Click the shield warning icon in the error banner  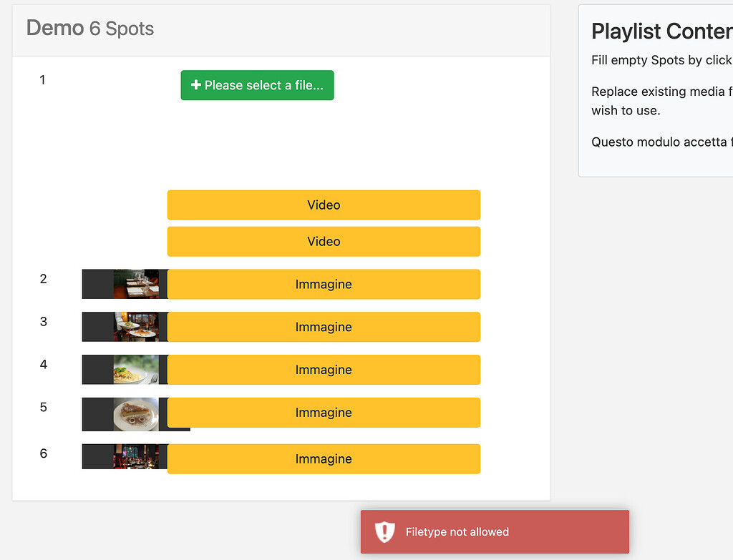pos(385,532)
